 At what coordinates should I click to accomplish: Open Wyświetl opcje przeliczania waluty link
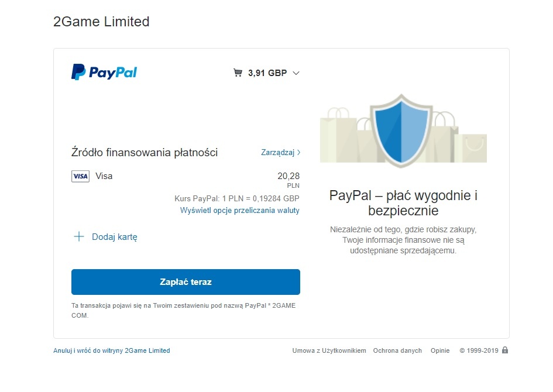(240, 211)
